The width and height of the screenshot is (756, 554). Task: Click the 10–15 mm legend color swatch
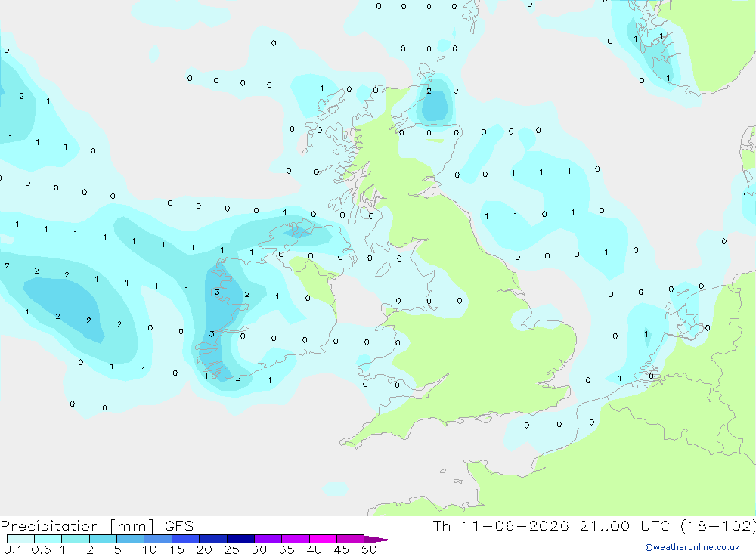pyautogui.click(x=158, y=539)
